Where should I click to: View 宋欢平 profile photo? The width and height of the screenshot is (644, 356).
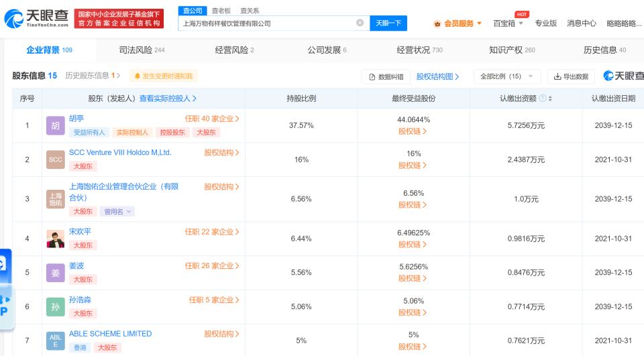point(56,239)
